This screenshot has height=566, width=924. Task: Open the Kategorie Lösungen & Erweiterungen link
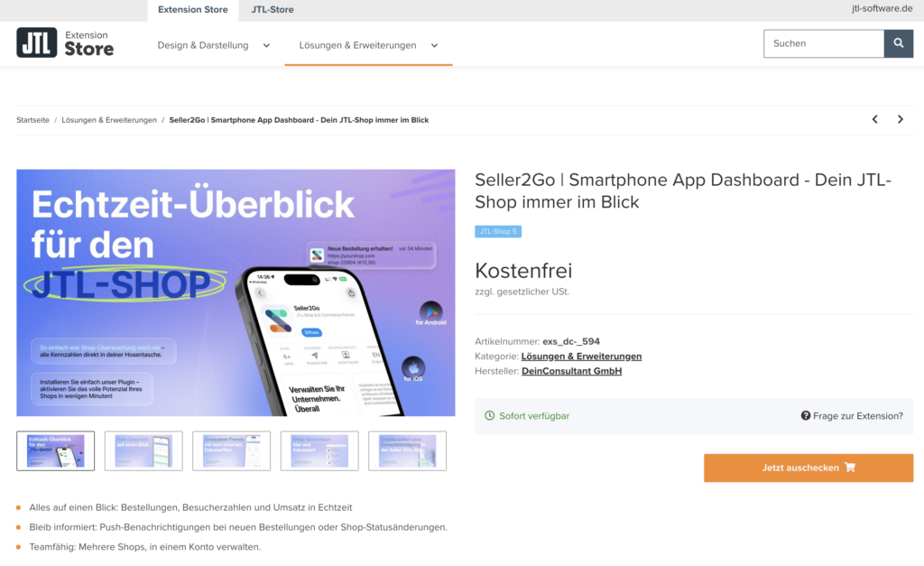[x=581, y=356]
